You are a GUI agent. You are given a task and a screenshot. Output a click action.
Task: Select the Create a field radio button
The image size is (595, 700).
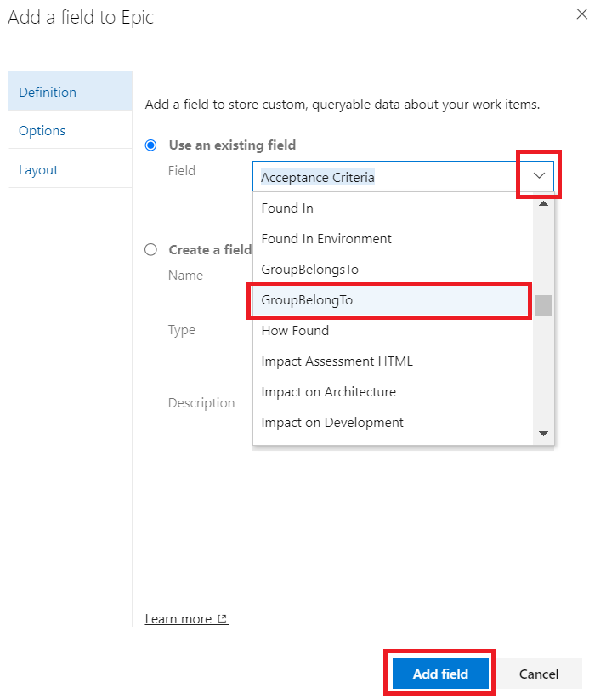tap(150, 249)
